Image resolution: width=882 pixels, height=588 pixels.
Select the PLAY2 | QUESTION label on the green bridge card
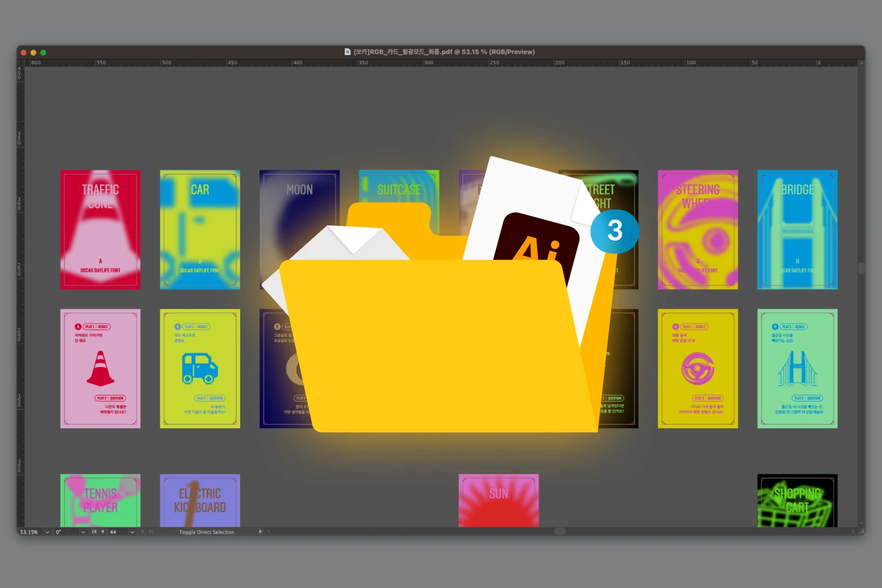pos(807,398)
